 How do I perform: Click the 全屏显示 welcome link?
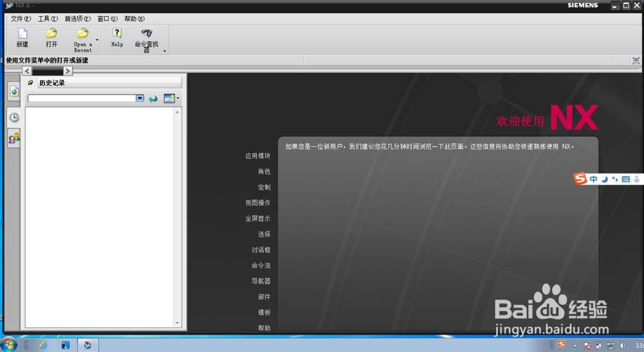(x=258, y=219)
